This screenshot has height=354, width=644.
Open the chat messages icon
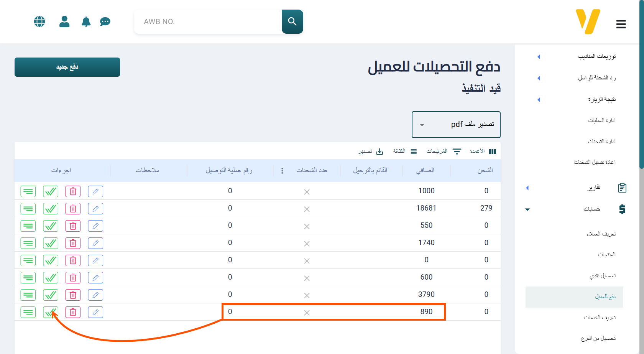[105, 21]
